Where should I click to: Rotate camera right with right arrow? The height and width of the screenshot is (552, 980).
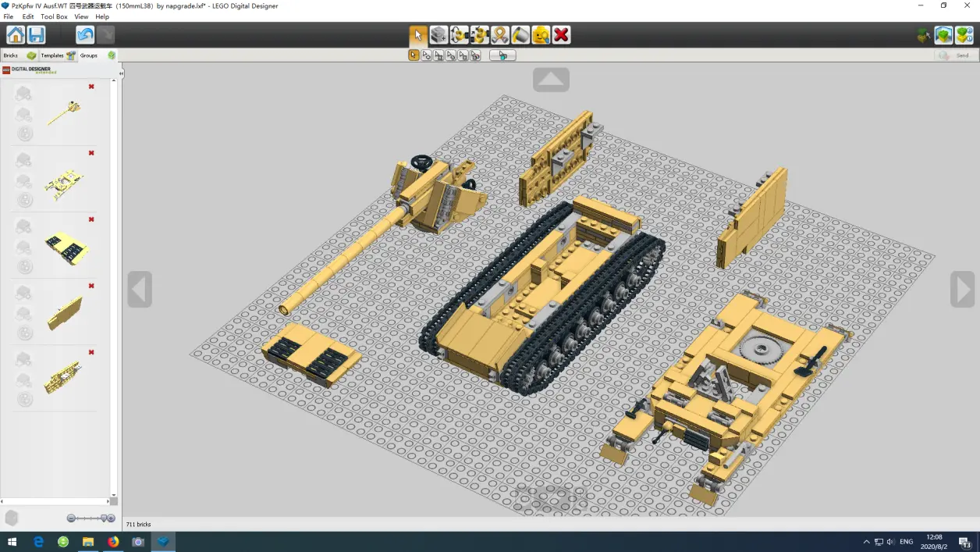pos(962,290)
